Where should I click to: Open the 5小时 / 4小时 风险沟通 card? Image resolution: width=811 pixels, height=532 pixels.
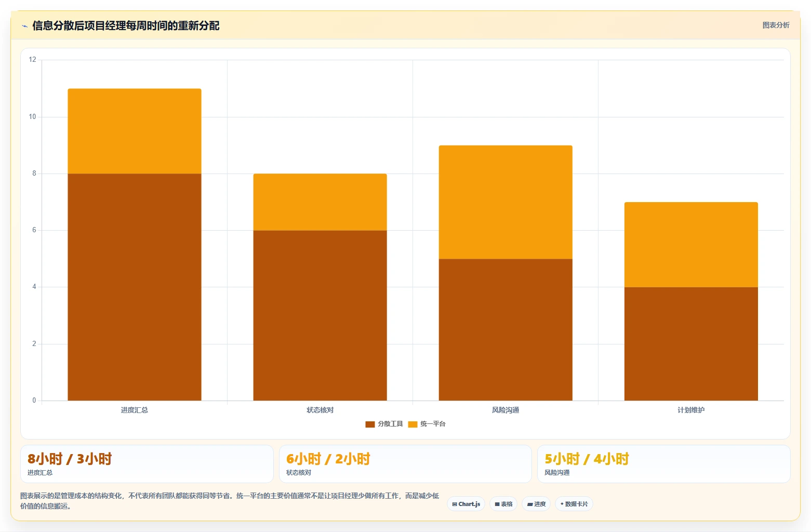(x=664, y=464)
